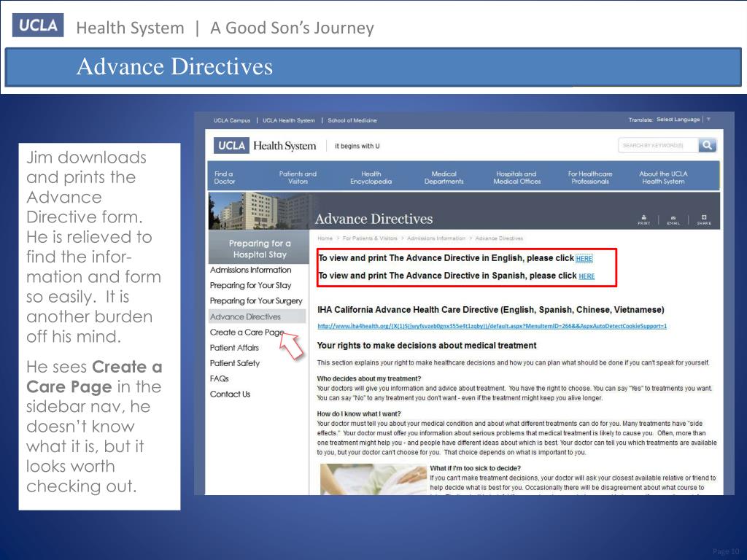The image size is (747, 560).
Task: Click the 'How do I know what I want?' heading
Action: [x=359, y=414]
